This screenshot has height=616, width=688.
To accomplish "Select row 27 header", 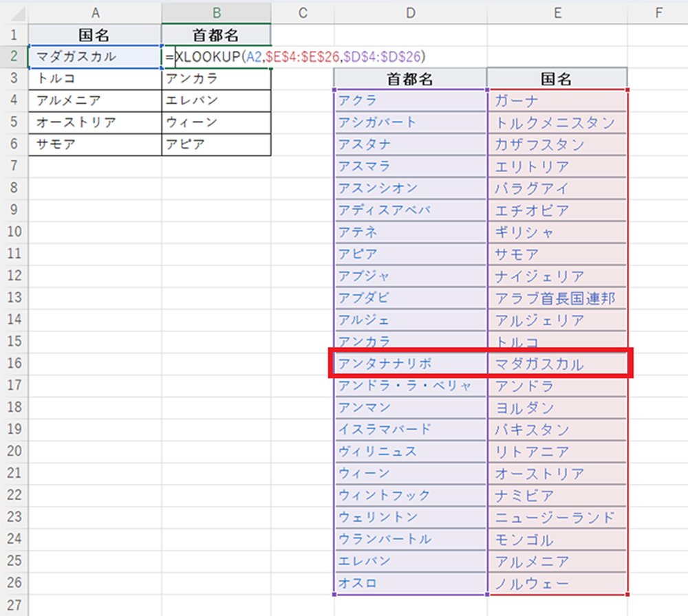I will pos(14,605).
